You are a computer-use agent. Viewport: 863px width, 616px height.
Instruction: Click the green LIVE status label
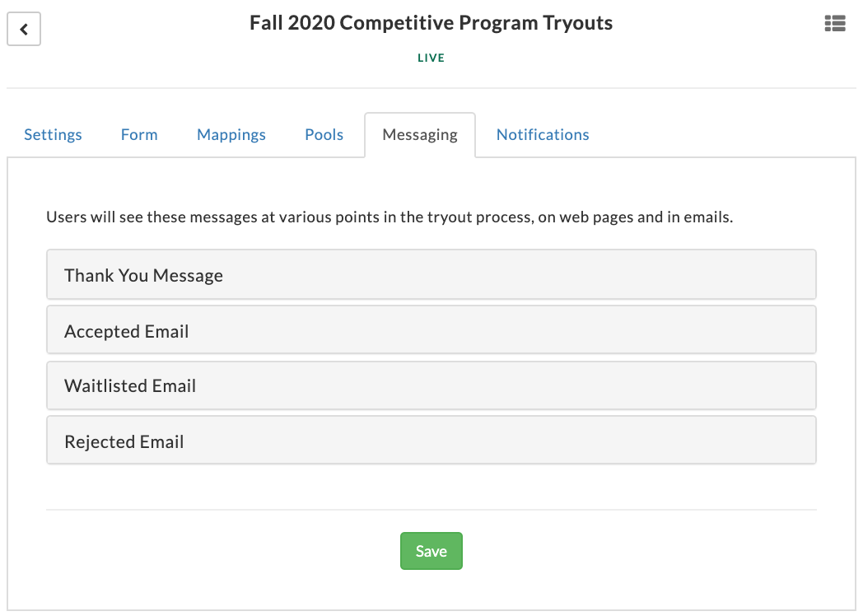pos(431,58)
